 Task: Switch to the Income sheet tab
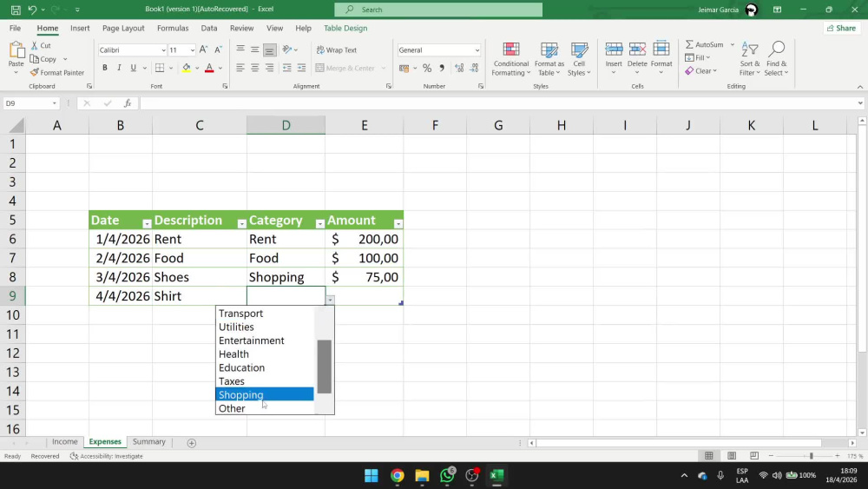(65, 442)
